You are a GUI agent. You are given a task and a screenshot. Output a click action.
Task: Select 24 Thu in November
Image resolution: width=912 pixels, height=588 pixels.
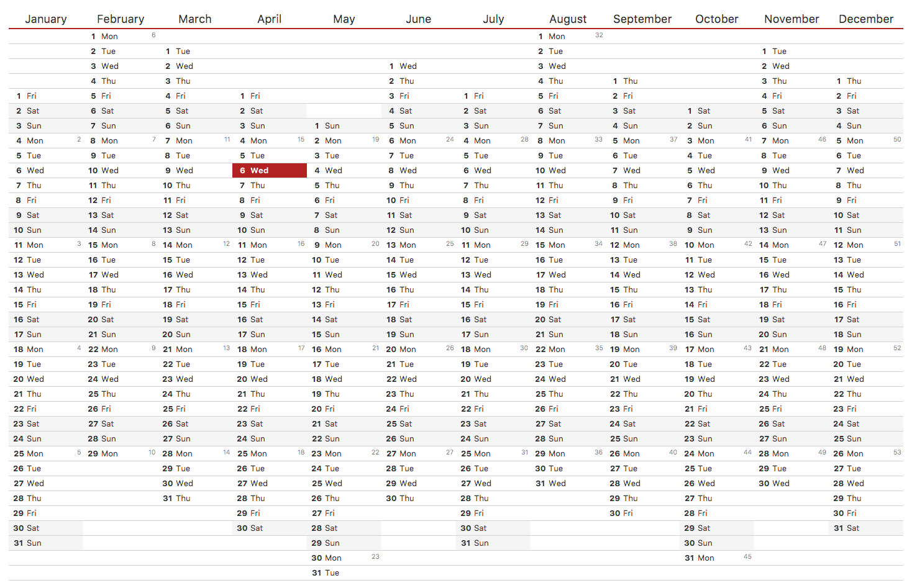791,394
